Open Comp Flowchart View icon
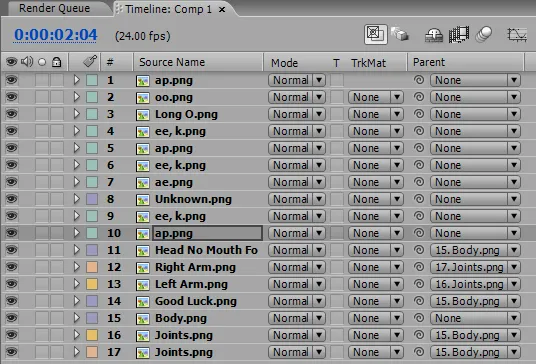The image size is (536, 364). (x=376, y=34)
